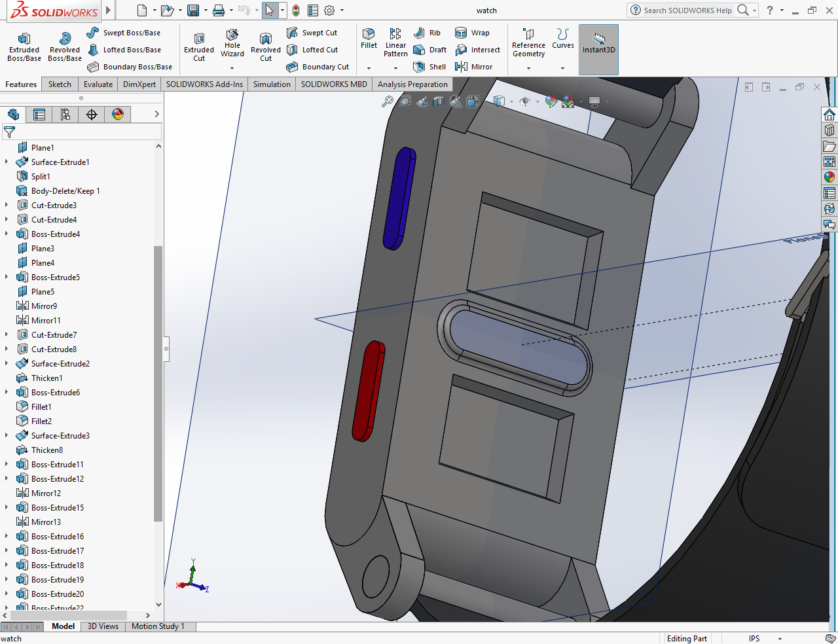838x644 pixels.
Task: Expand the Boss-Extrude4 feature node
Action: click(7, 234)
